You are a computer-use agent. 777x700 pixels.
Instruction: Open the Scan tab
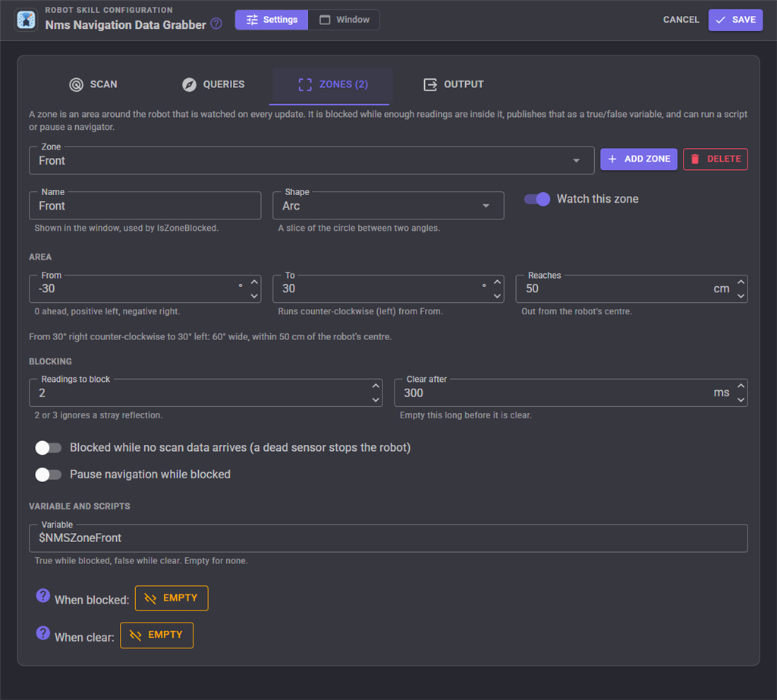[x=93, y=84]
